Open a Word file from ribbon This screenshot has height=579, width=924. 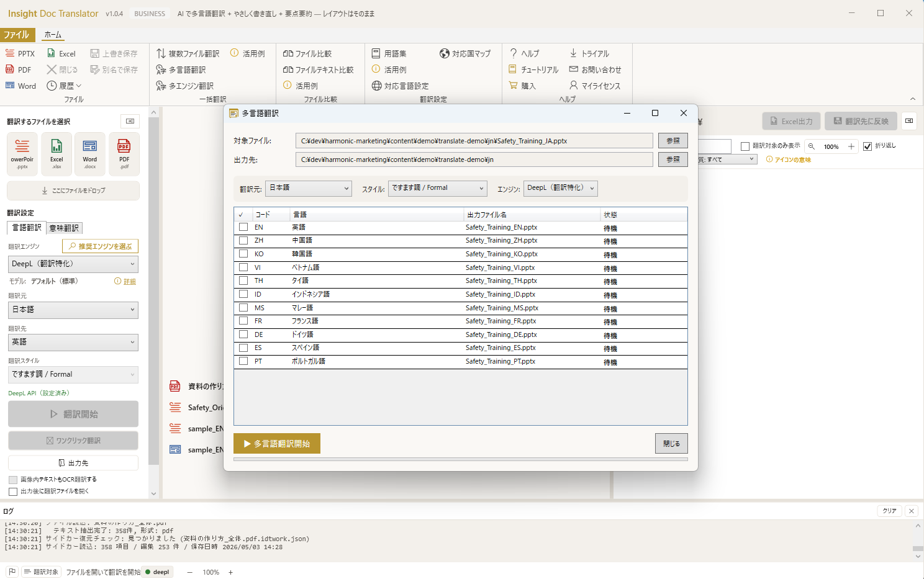20,86
